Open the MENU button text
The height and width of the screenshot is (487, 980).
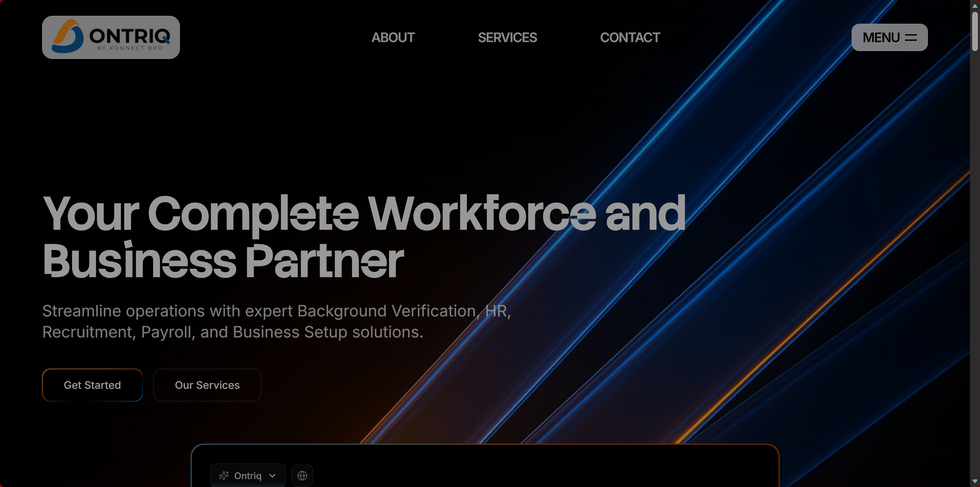(881, 37)
